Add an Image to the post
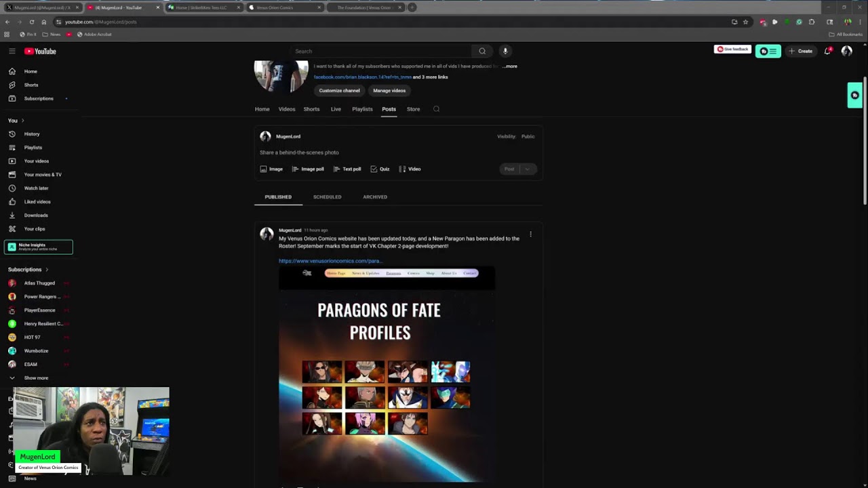Viewport: 868px width, 488px height. coord(271,169)
